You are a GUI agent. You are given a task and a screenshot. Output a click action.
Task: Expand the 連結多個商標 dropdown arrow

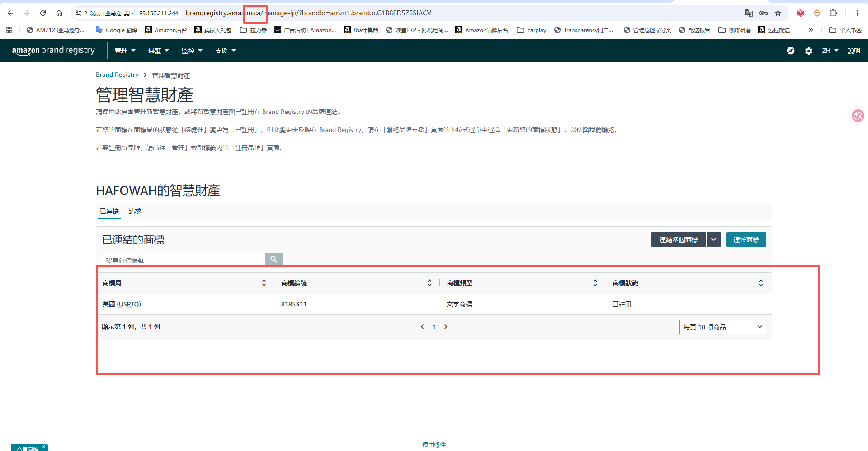(713, 240)
